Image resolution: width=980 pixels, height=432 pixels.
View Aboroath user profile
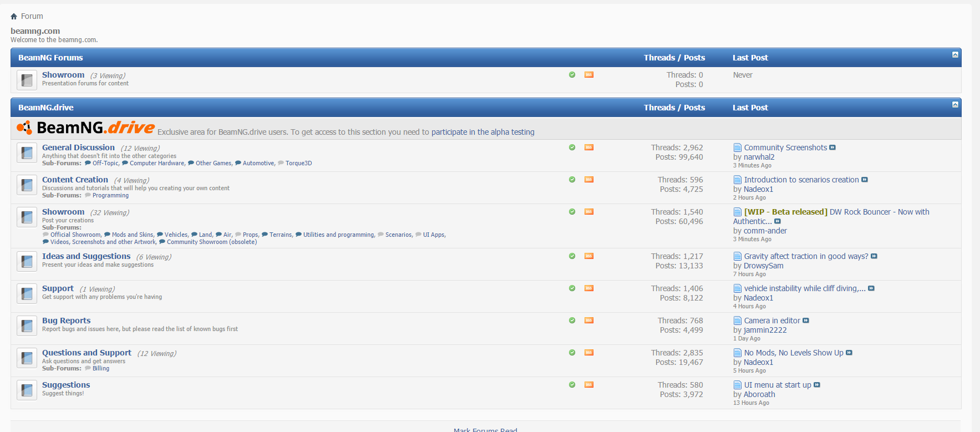coord(759,394)
